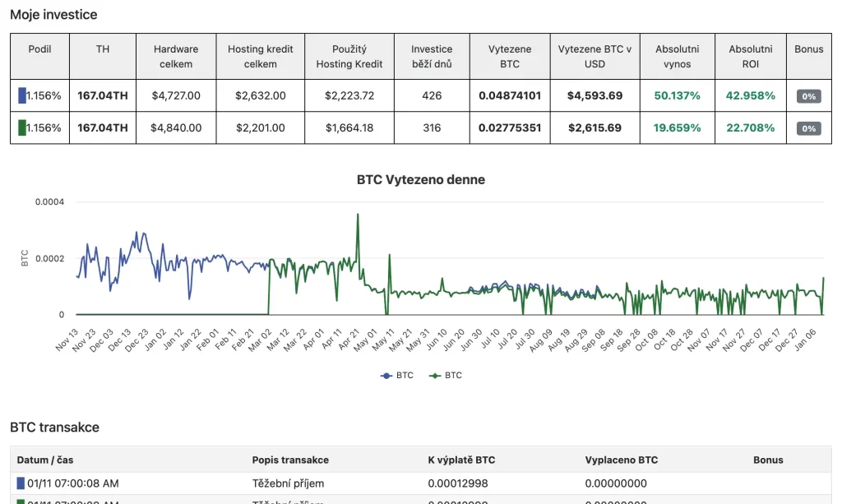Select the Absolutni ROI column header
The height and width of the screenshot is (504, 842).
[x=751, y=57]
